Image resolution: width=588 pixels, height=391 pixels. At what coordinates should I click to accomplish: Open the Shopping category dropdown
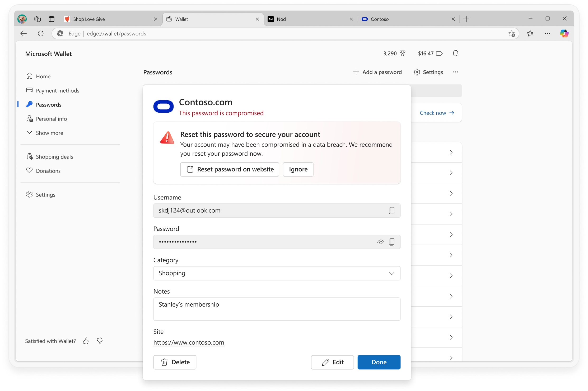pyautogui.click(x=277, y=273)
